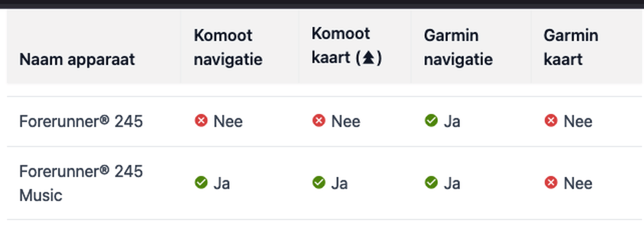Click the Forerunner 245 device name
This screenshot has height=230, width=644.
(x=81, y=121)
